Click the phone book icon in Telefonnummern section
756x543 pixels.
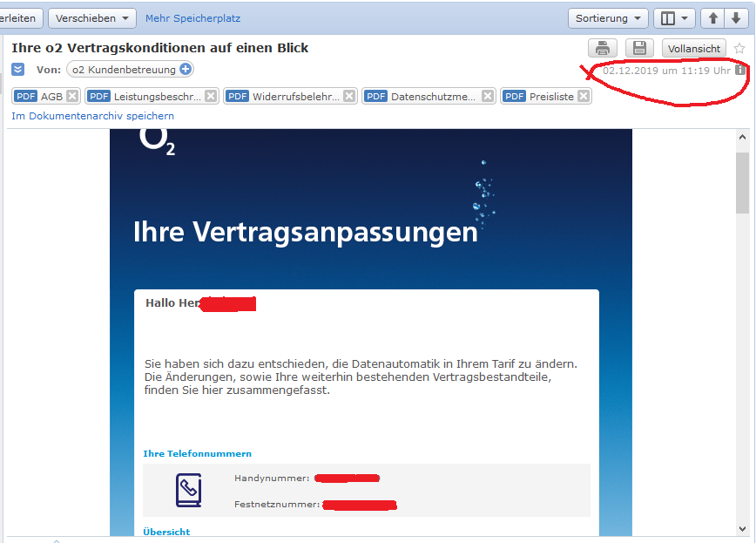[x=188, y=490]
